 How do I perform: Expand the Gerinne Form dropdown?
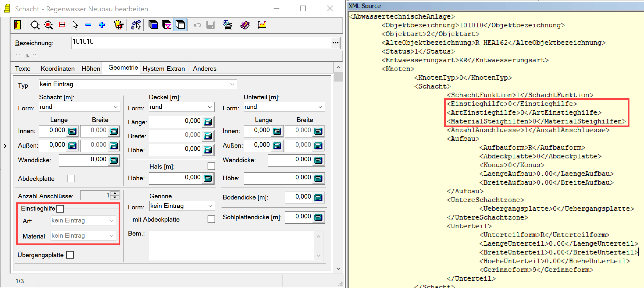(210, 206)
